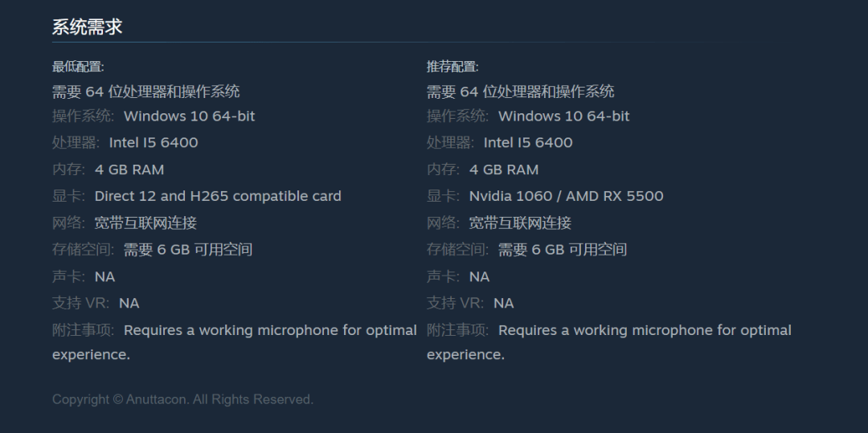Select 宽带互联网连接 in the minimum column
Screen dimensions: 868x433
click(145, 223)
